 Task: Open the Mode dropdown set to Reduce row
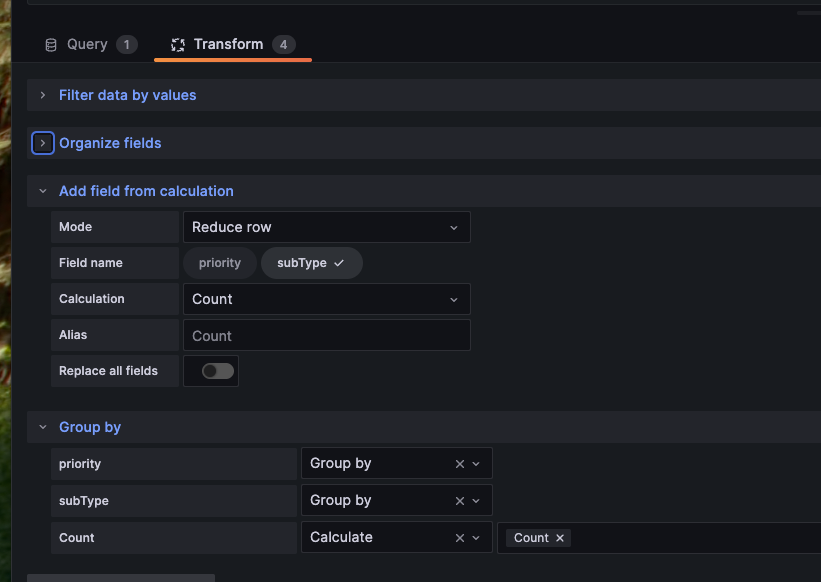[327, 227]
